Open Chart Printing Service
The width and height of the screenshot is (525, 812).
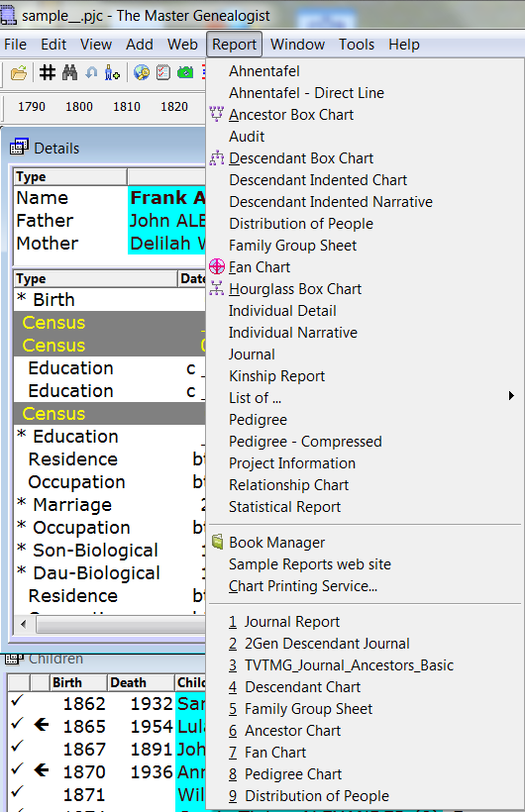pyautogui.click(x=303, y=585)
